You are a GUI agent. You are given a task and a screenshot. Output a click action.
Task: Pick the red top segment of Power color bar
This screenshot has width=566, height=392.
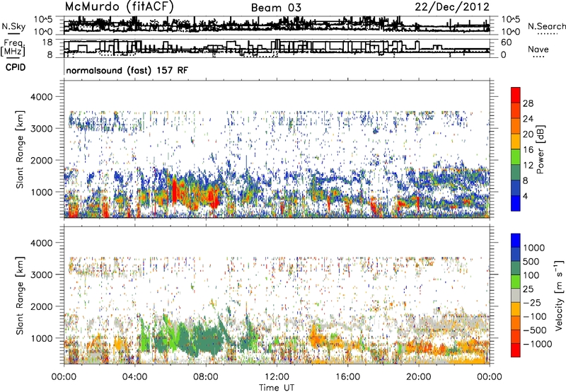pyautogui.click(x=516, y=95)
